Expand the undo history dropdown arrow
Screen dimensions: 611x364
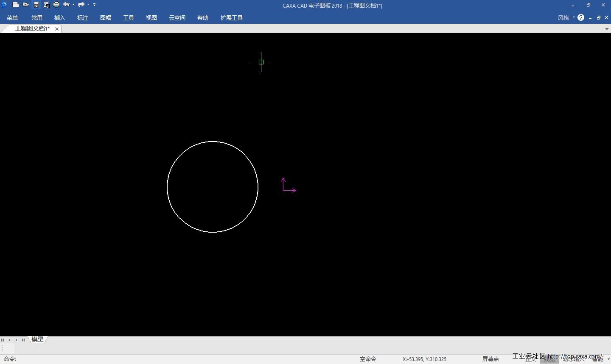(73, 5)
